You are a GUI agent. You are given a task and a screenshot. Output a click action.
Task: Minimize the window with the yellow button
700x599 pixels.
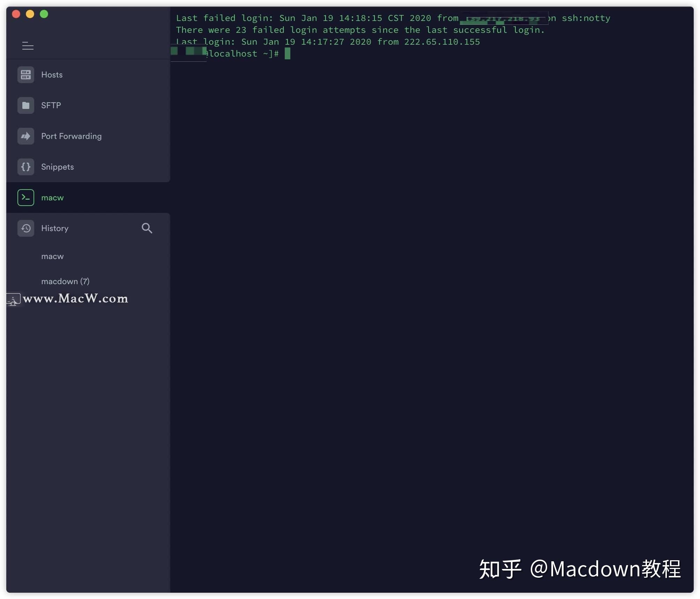(30, 14)
